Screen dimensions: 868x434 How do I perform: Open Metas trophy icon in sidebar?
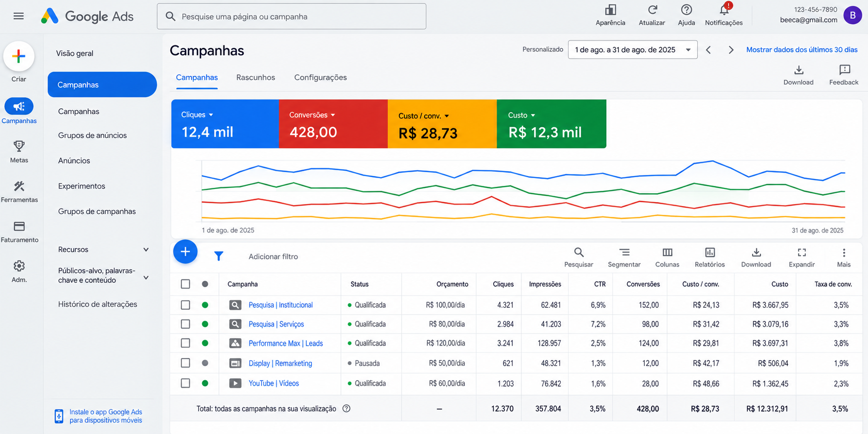[x=19, y=146]
